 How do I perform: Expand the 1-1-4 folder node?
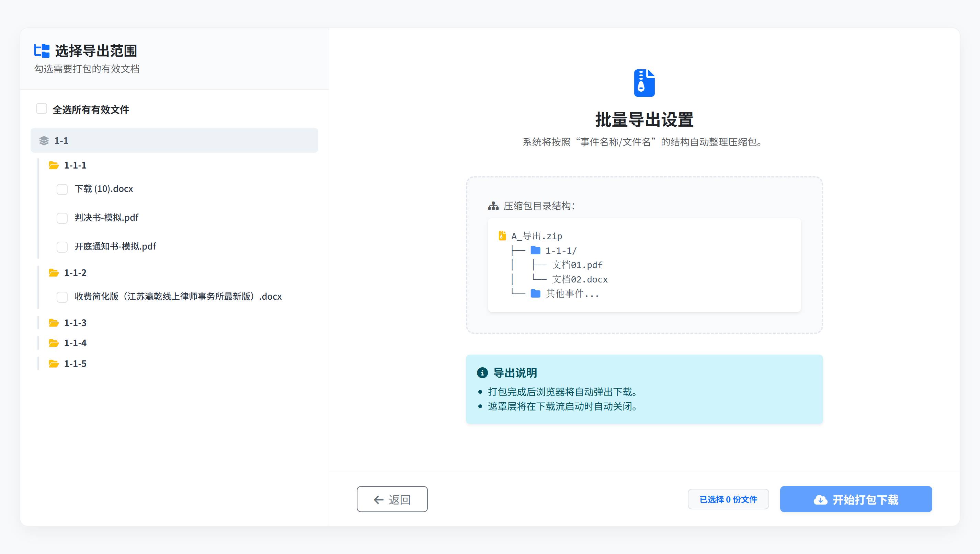[75, 343]
